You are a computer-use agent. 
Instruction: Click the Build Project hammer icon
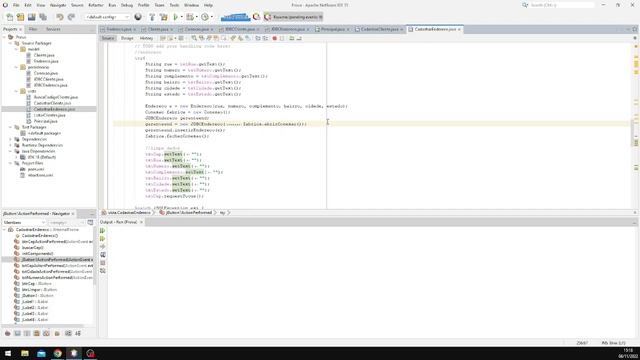coord(152,17)
